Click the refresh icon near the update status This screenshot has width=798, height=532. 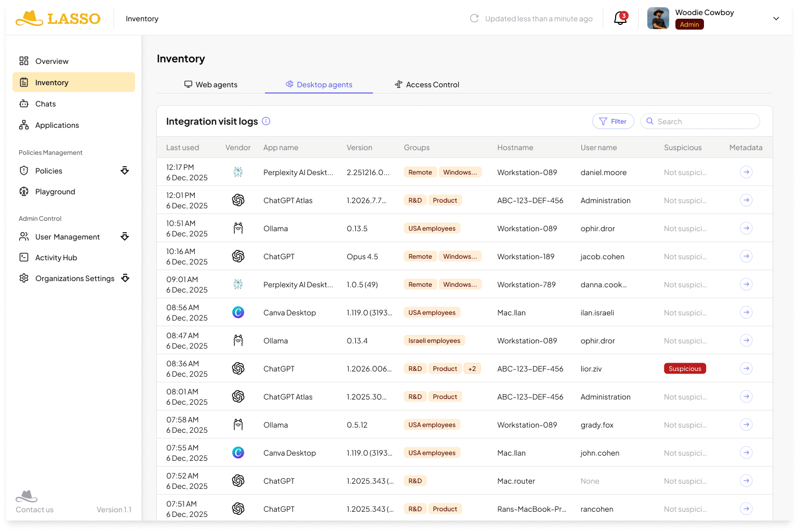point(473,18)
